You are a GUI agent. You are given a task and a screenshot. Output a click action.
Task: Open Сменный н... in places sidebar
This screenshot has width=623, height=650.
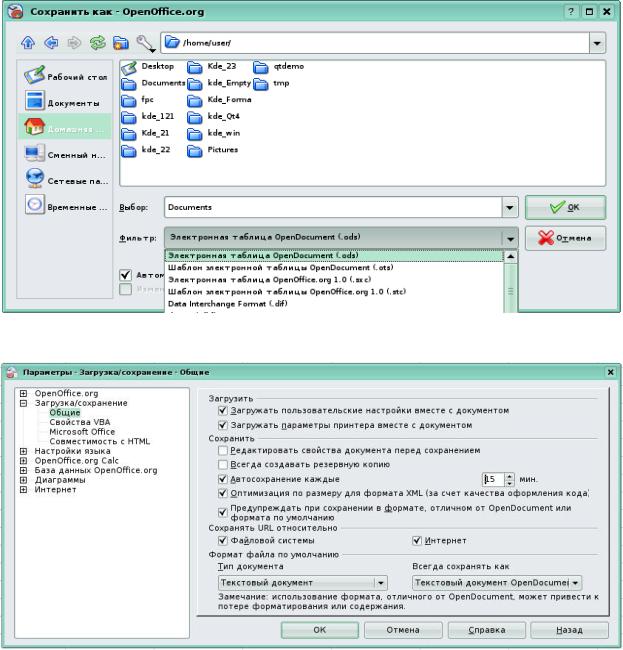[65, 154]
